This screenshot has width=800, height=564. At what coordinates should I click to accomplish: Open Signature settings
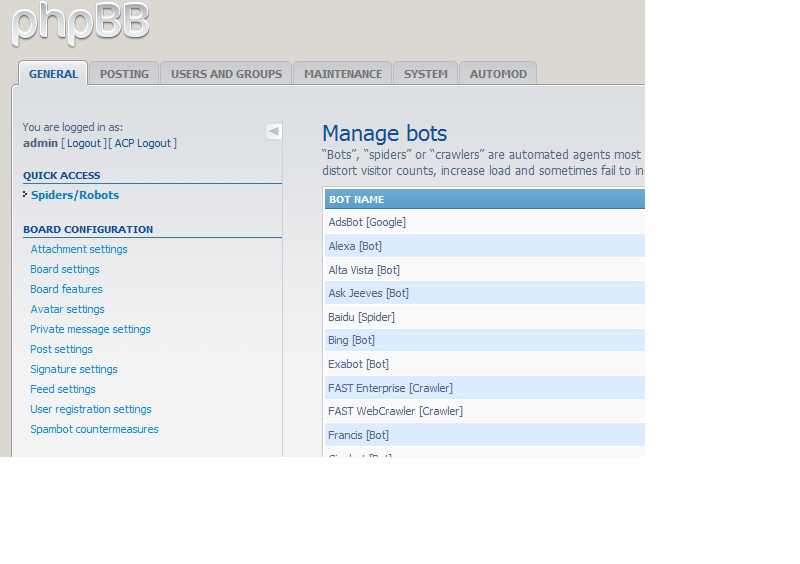74,369
